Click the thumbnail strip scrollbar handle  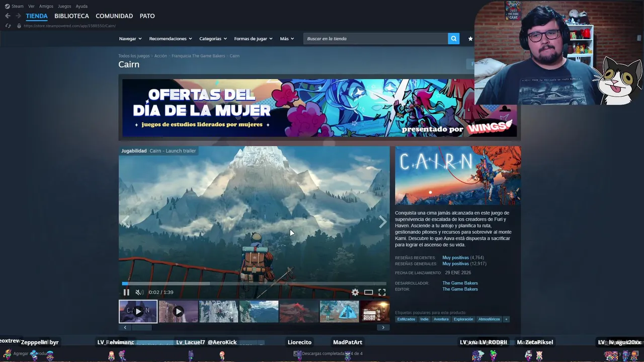point(141,327)
